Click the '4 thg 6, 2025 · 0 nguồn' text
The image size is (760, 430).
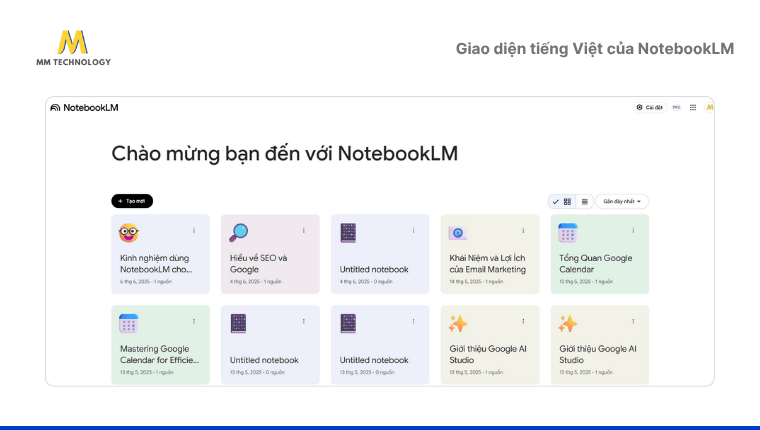(366, 282)
